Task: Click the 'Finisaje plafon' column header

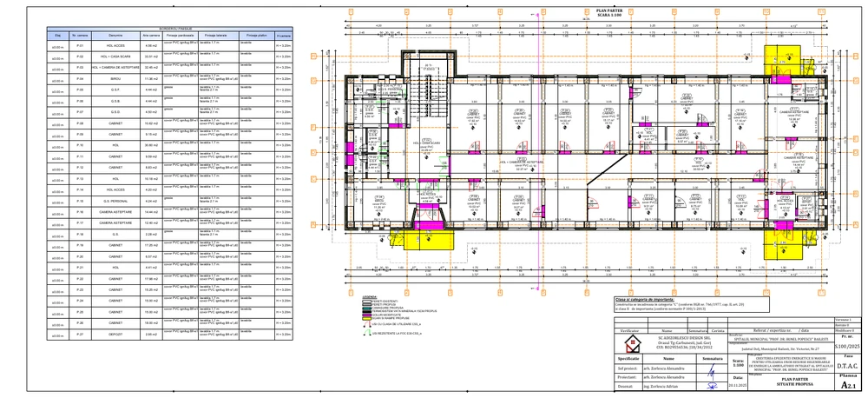Action: [x=256, y=36]
